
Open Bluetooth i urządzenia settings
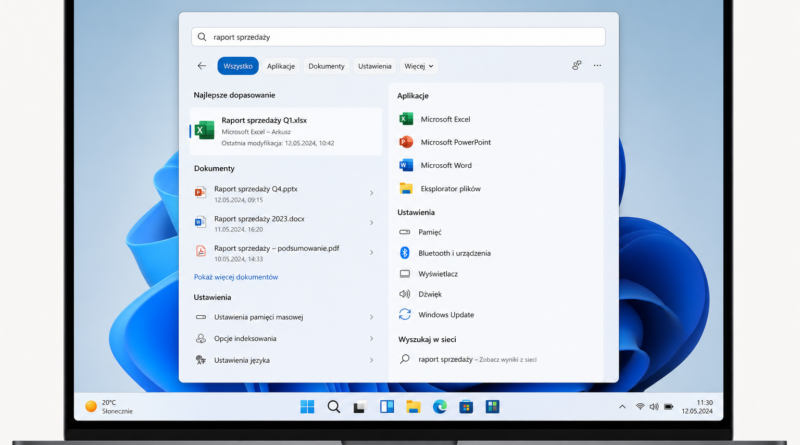(x=444, y=253)
